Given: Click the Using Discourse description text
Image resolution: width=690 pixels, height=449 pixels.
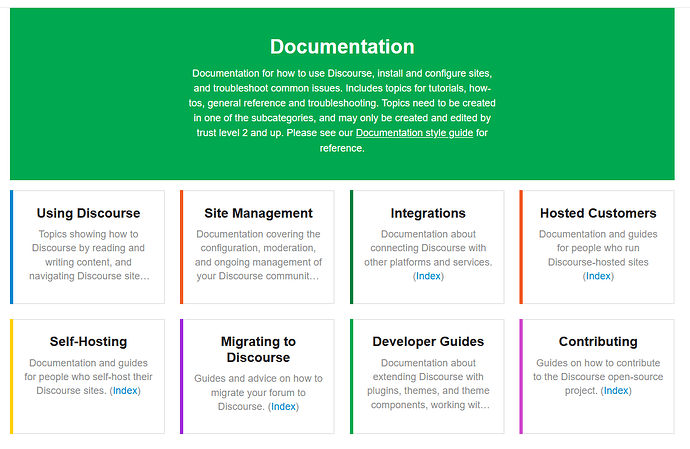Looking at the screenshot, I should pos(88,255).
